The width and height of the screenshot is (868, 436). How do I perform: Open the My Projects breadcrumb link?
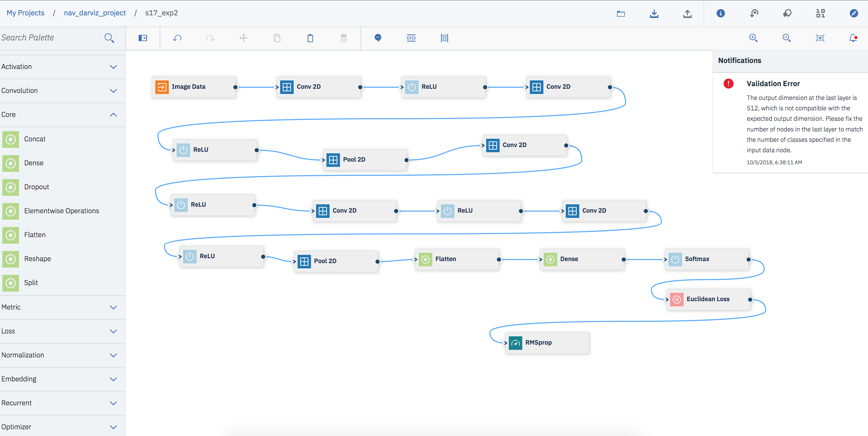25,13
